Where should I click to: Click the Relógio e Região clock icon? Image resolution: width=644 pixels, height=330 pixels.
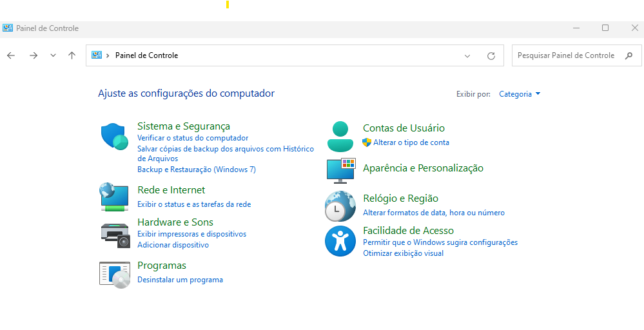pos(340,206)
